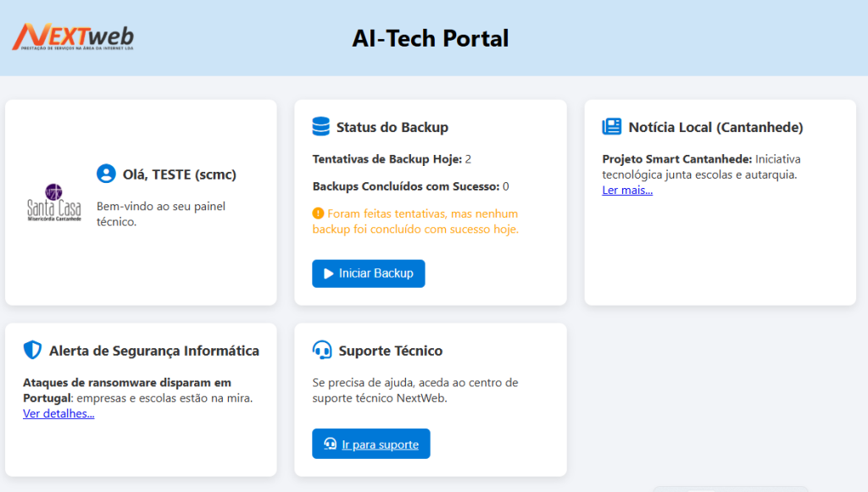The width and height of the screenshot is (868, 492).
Task: Click the Alerta de Segurança Informática heading
Action: [x=154, y=351]
